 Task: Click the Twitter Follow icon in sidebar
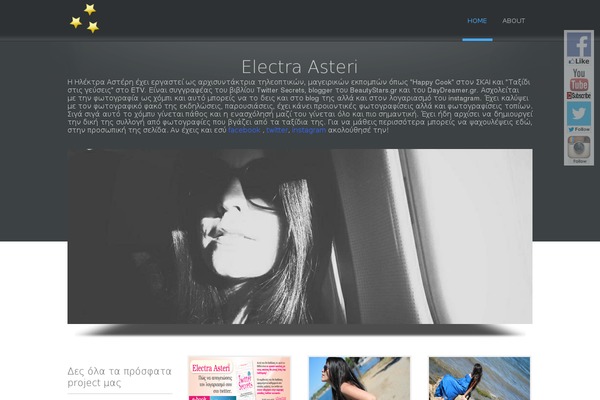point(579,117)
